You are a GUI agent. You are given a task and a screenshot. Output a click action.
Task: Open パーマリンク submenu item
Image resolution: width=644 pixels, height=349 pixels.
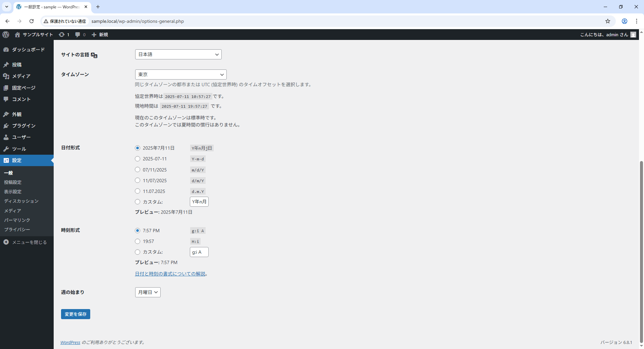(17, 220)
